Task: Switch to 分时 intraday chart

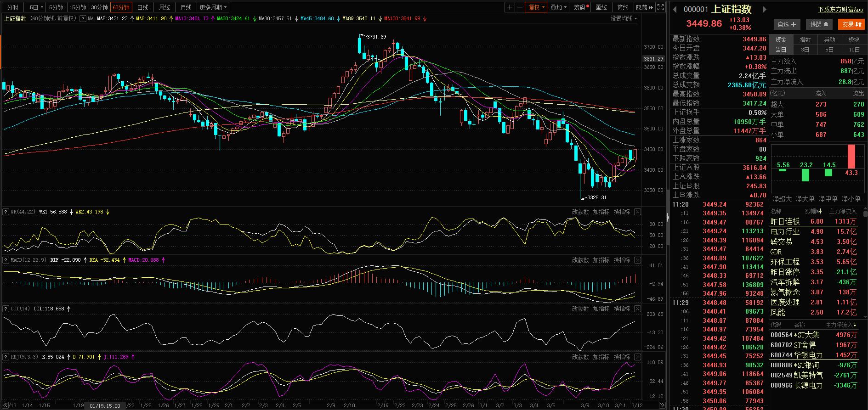Action: [x=13, y=7]
